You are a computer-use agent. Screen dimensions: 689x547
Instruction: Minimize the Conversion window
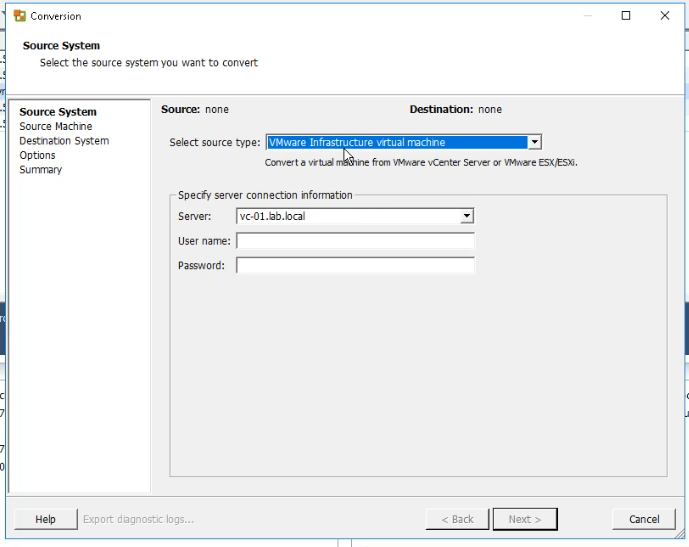click(587, 16)
